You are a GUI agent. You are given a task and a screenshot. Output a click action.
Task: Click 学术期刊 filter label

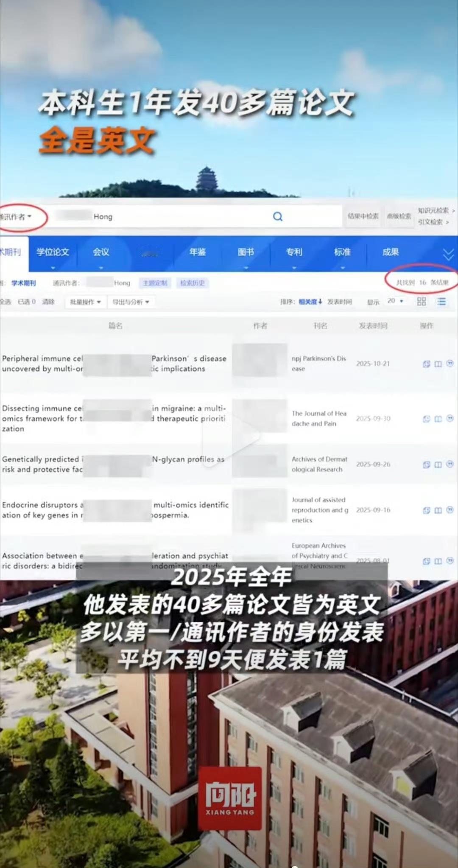[x=24, y=283]
